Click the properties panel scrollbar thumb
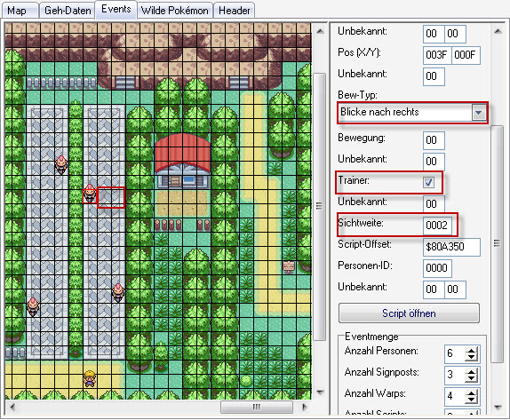The image size is (510, 420). pyautogui.click(x=497, y=244)
